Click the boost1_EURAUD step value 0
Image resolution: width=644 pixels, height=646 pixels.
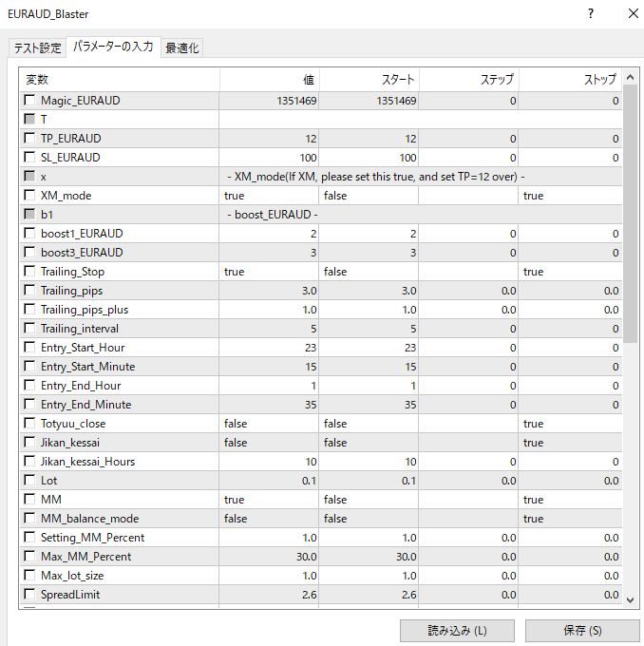tap(468, 234)
